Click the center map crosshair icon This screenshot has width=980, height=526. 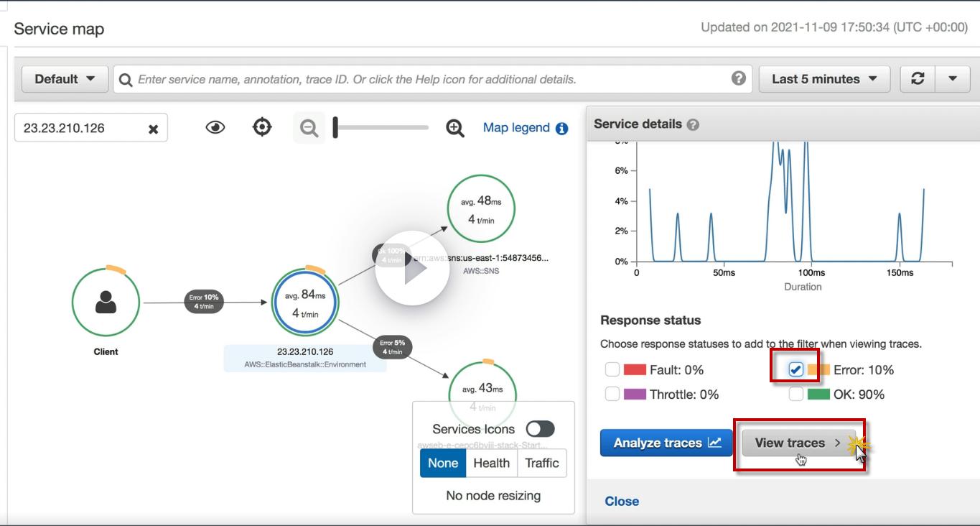262,127
